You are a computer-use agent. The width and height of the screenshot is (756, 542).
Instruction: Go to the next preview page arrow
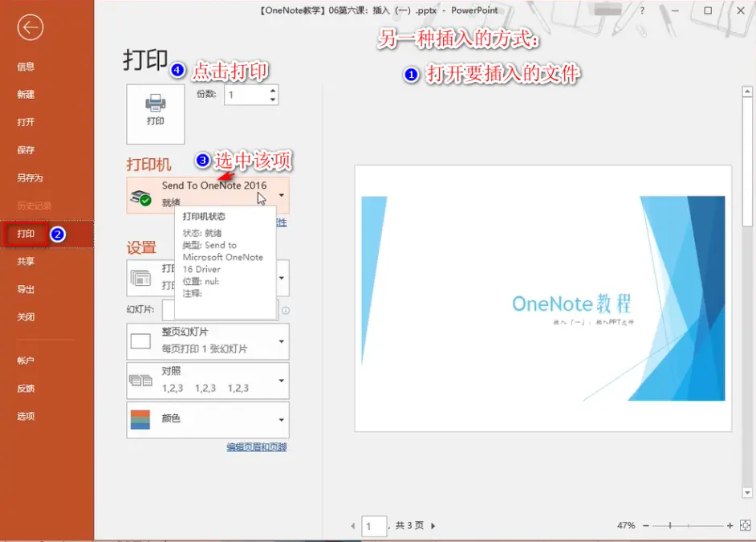[x=433, y=526]
